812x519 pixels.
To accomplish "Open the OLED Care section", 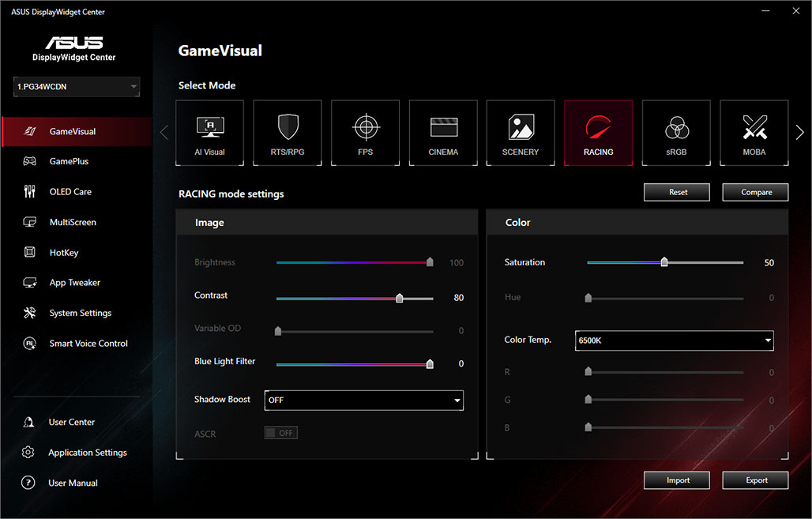I will [70, 192].
